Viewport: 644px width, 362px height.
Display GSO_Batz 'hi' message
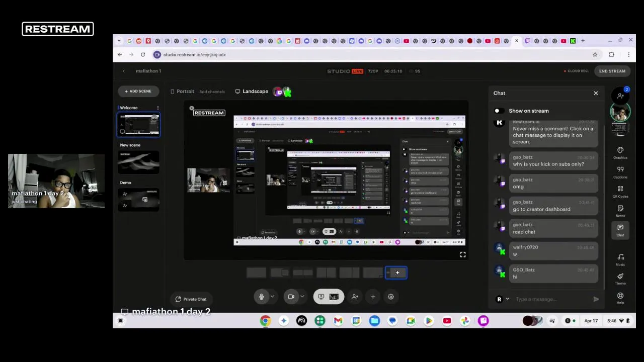[x=553, y=274]
